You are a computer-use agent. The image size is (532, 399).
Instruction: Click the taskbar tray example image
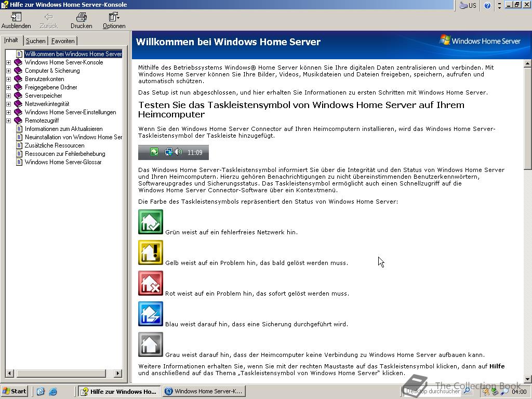tap(174, 152)
